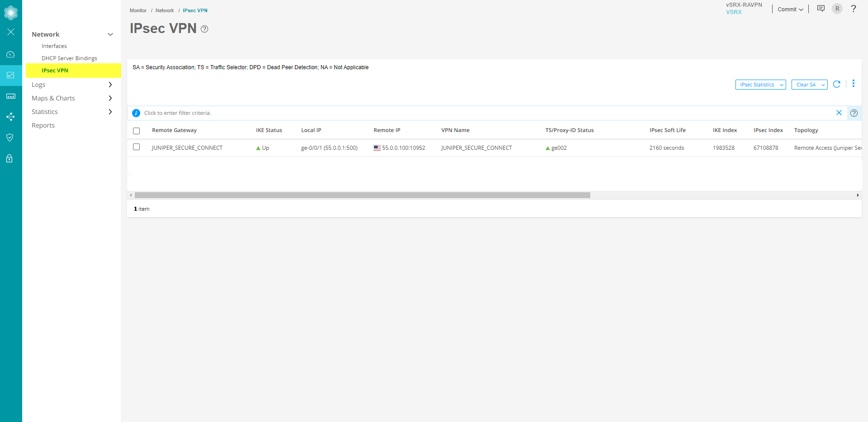Screen dimensions: 868x422
Task: Sort by TS/Proxy-ID Status column header
Action: pos(569,130)
